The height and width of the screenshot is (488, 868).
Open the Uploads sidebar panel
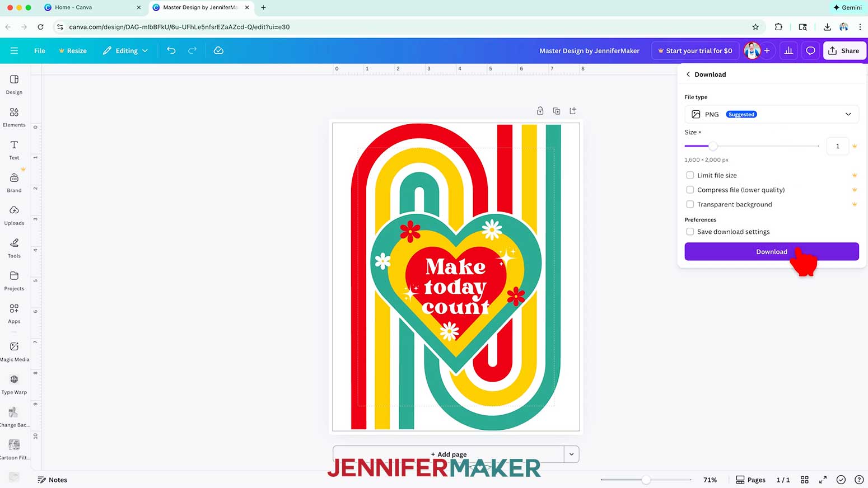(14, 215)
